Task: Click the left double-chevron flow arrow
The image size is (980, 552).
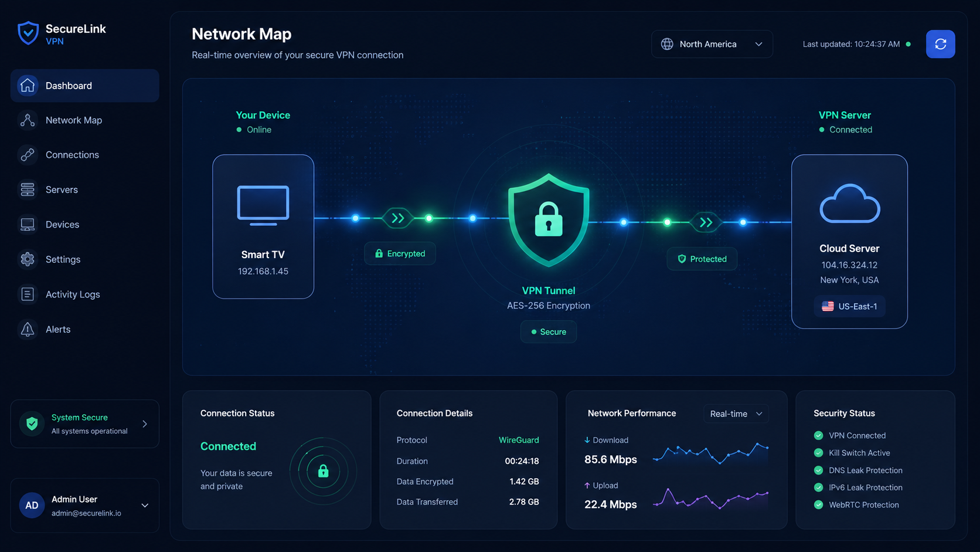Action: pyautogui.click(x=398, y=218)
